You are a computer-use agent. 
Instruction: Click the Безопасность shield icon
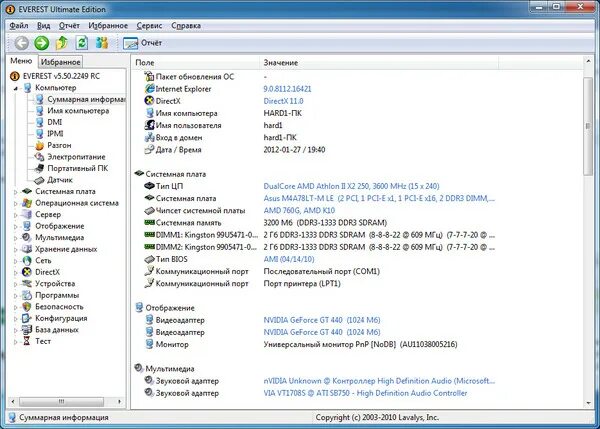[x=27, y=307]
